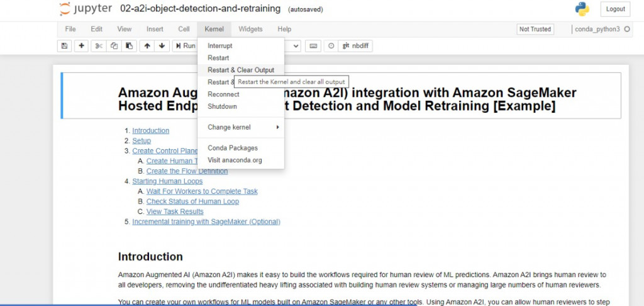This screenshot has height=306, width=644.
Task: Open Wait For Workers to Complete Task link
Action: 202,191
